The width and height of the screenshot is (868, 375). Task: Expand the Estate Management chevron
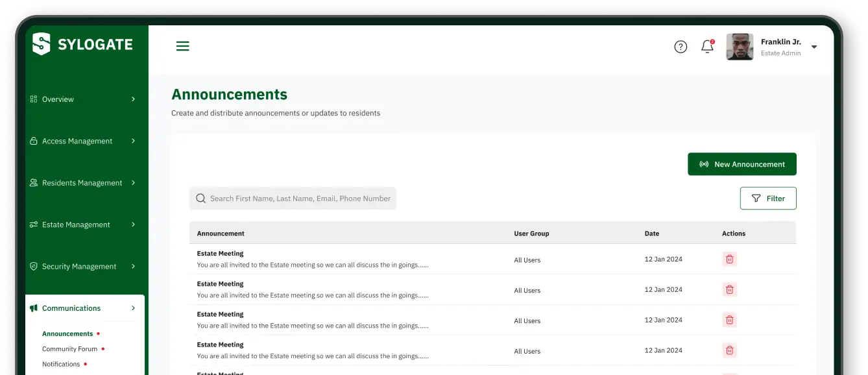(x=134, y=224)
